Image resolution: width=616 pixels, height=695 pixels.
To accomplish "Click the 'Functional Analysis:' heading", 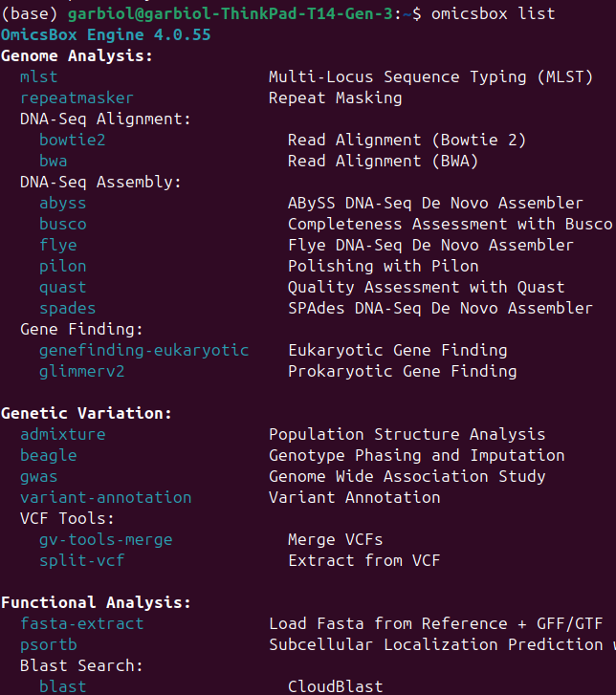I will tap(96, 603).
